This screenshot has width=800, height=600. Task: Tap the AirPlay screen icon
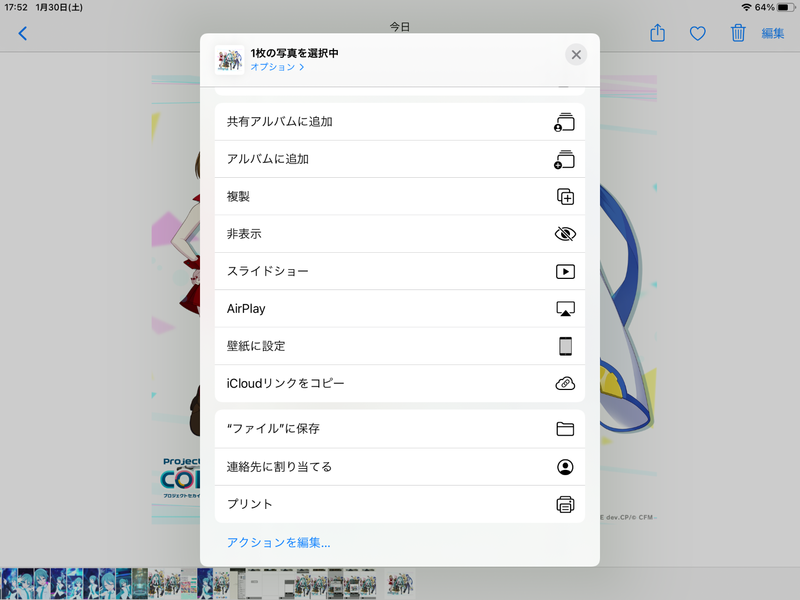click(565, 309)
